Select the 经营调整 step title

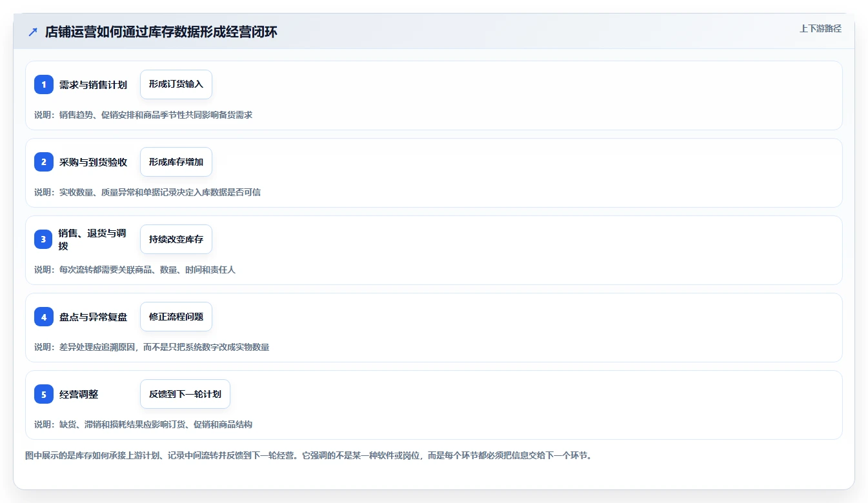click(x=79, y=394)
